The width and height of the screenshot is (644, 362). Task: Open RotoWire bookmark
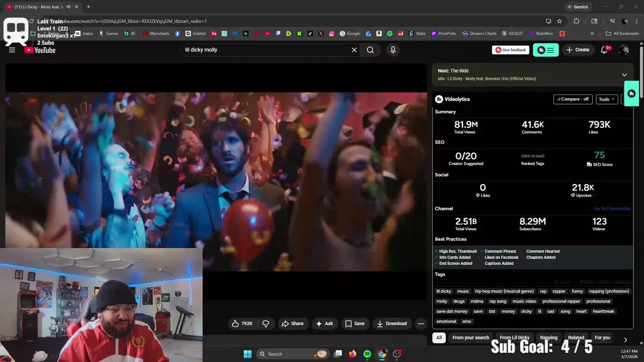pyautogui.click(x=540, y=34)
